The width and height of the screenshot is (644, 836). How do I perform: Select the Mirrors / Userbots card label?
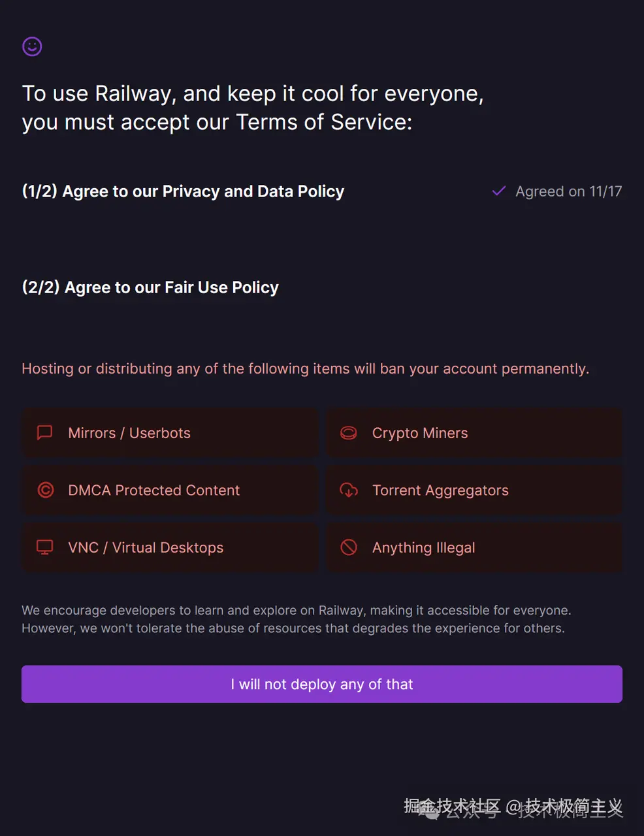(x=129, y=433)
